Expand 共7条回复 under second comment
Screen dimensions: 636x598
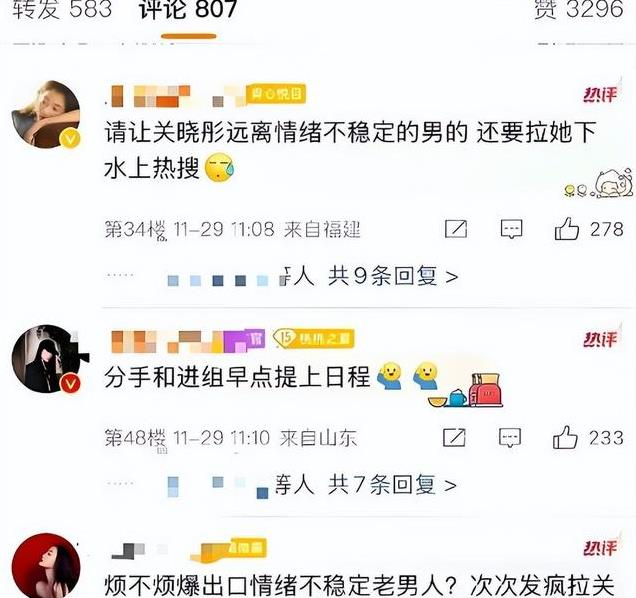click(392, 485)
